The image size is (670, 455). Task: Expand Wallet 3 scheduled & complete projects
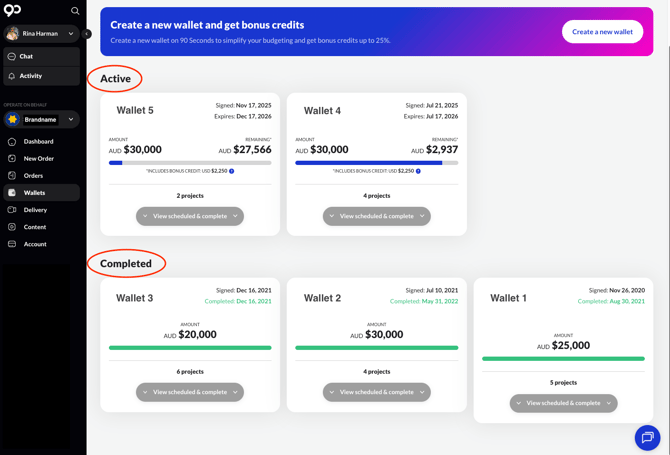(190, 392)
